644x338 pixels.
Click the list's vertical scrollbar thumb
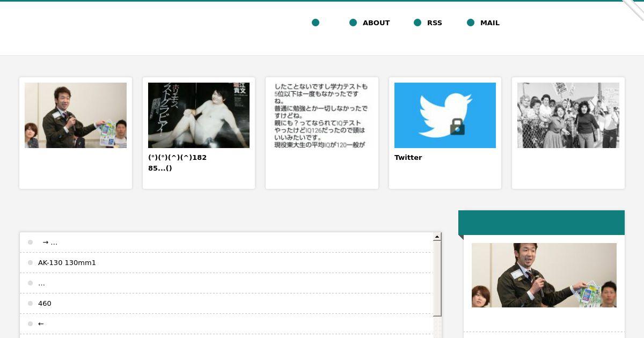pos(437,278)
